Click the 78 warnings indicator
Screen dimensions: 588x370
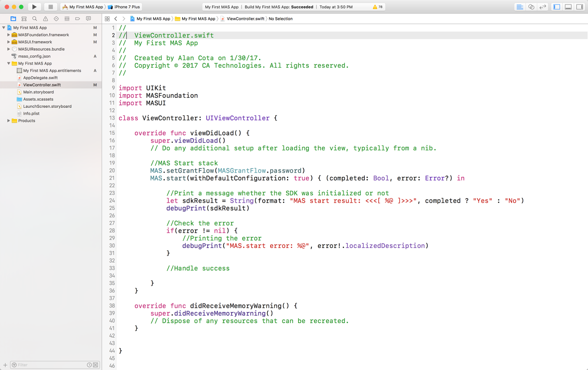377,7
